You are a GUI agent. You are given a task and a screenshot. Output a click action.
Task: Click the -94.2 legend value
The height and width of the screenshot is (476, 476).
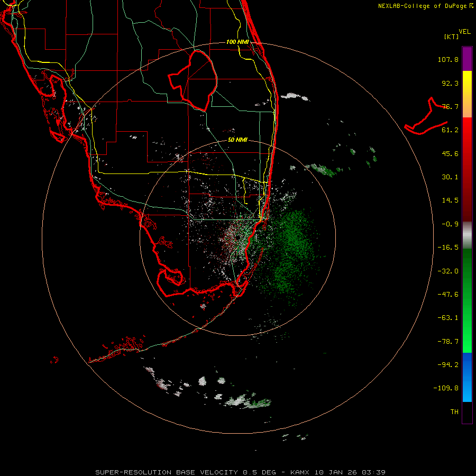(448, 365)
